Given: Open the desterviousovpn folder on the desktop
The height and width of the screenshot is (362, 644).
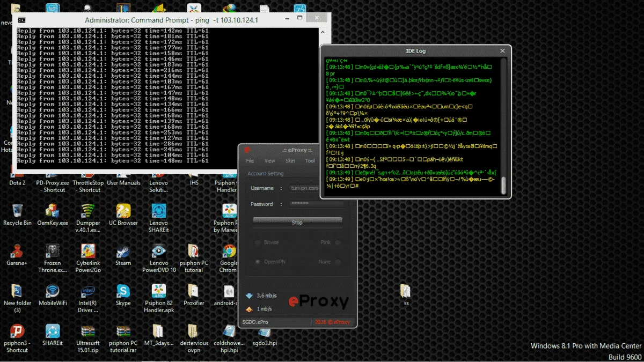Looking at the screenshot, I should (194, 338).
